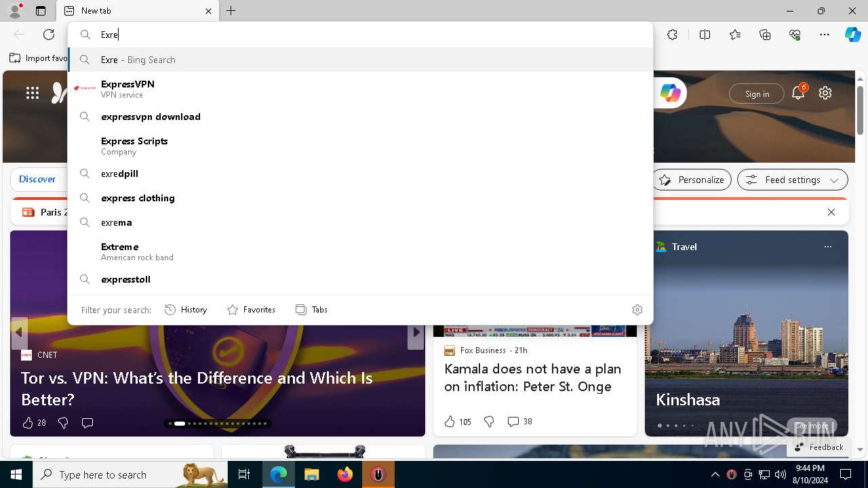Screen dimensions: 868x488
Task: Open the Extensions puzzle icon
Action: click(672, 35)
